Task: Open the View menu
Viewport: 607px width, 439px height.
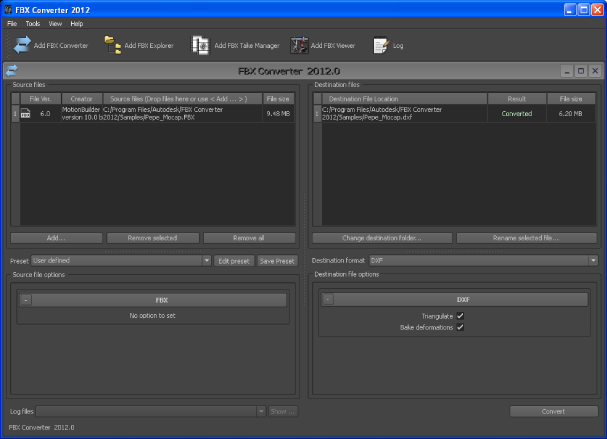Action: [x=55, y=24]
